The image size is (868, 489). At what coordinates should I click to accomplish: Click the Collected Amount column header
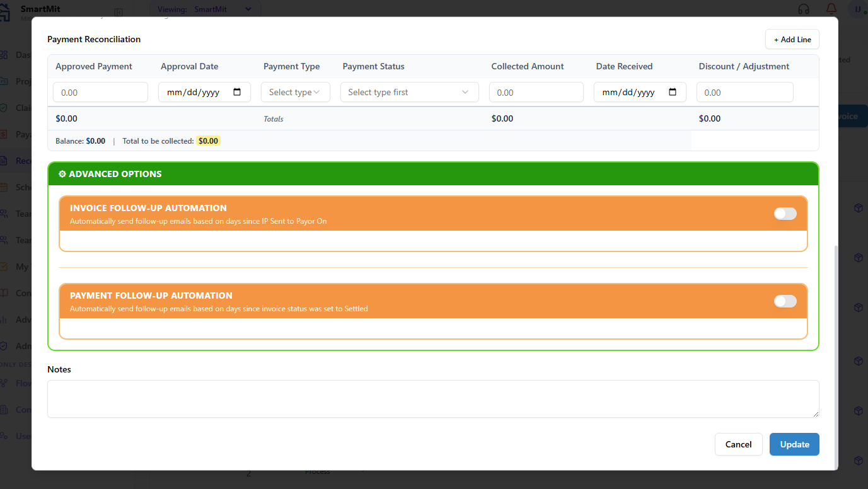(528, 66)
